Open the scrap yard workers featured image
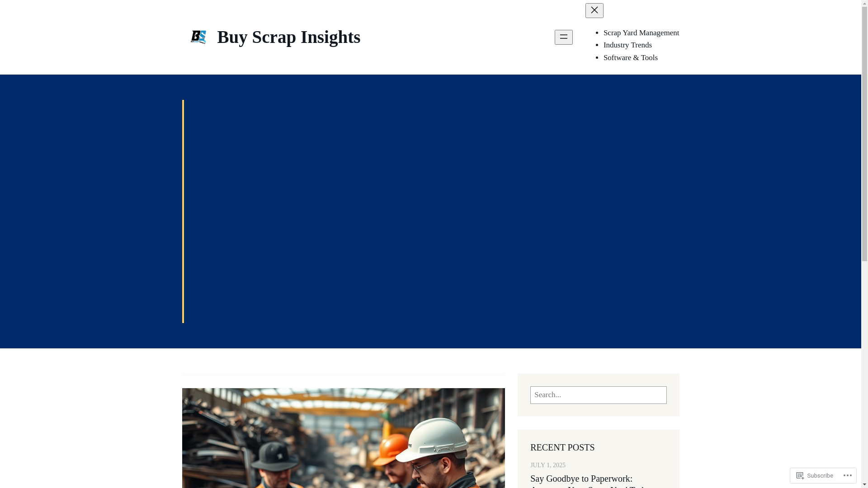 (x=343, y=438)
